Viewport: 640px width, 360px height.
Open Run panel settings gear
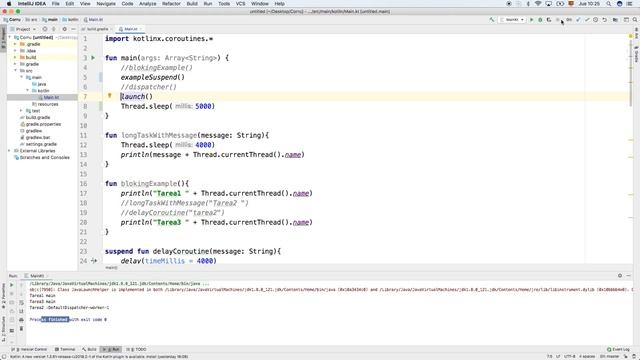(x=620, y=276)
